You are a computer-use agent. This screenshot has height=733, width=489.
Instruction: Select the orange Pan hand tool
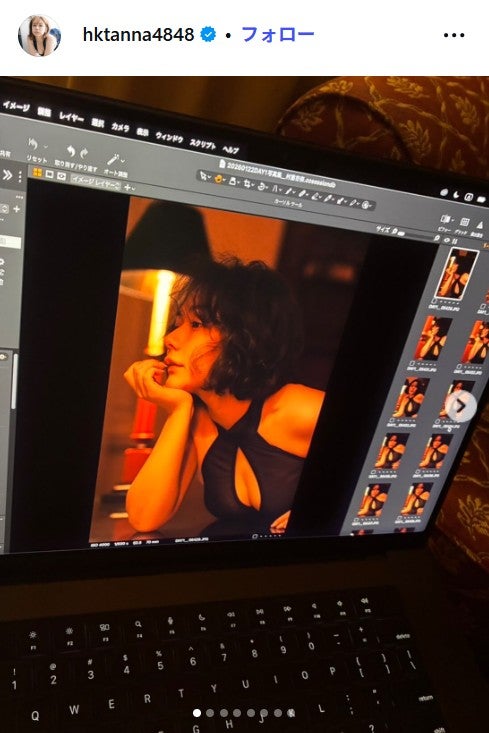tap(218, 179)
